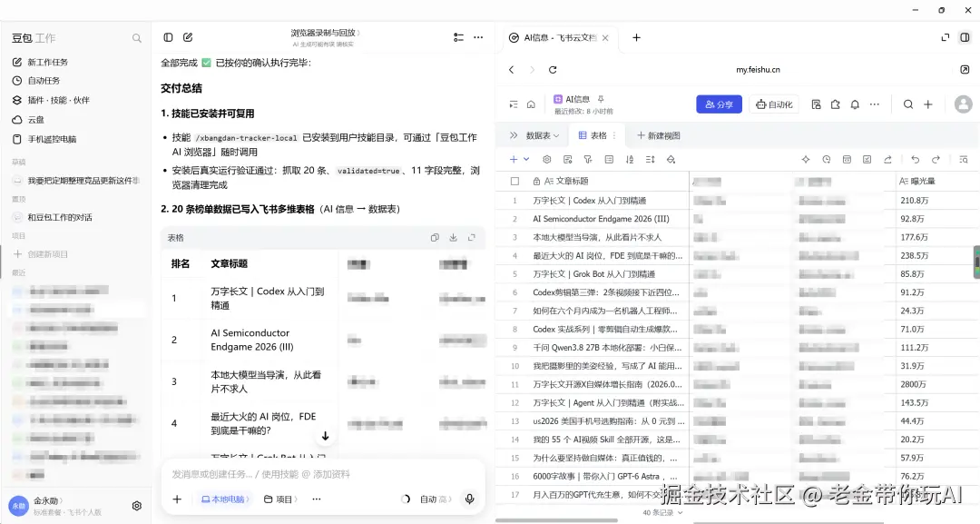Open 插件 · 技能 · 伙伴 in sidebar
This screenshot has width=980, height=524.
click(59, 100)
